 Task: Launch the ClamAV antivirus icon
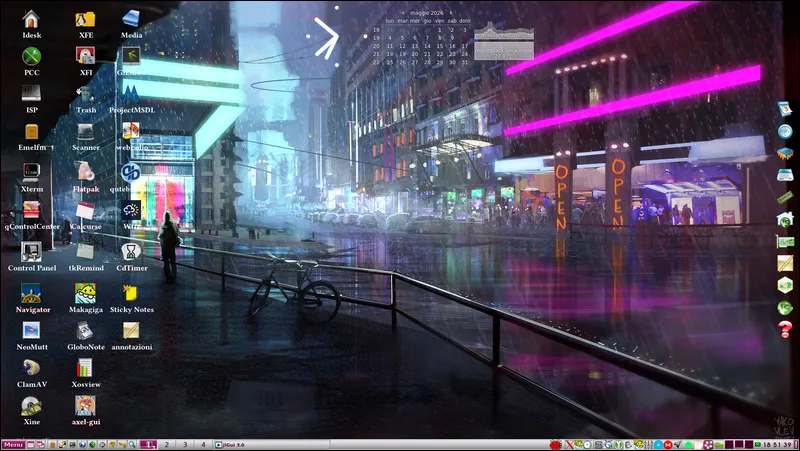click(31, 368)
